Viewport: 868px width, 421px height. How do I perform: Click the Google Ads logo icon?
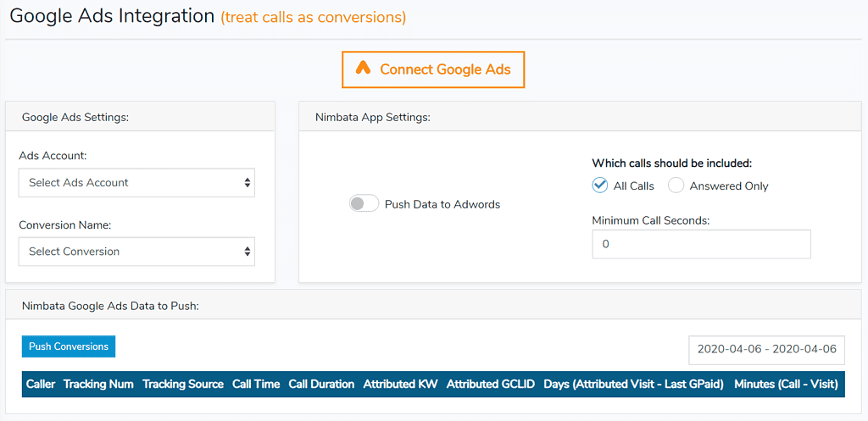click(x=363, y=69)
